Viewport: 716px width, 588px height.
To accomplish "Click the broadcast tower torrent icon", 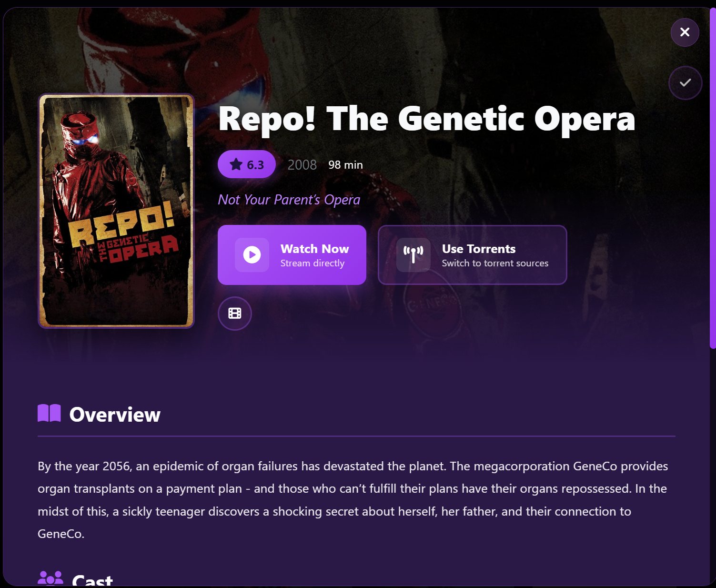I will (413, 255).
